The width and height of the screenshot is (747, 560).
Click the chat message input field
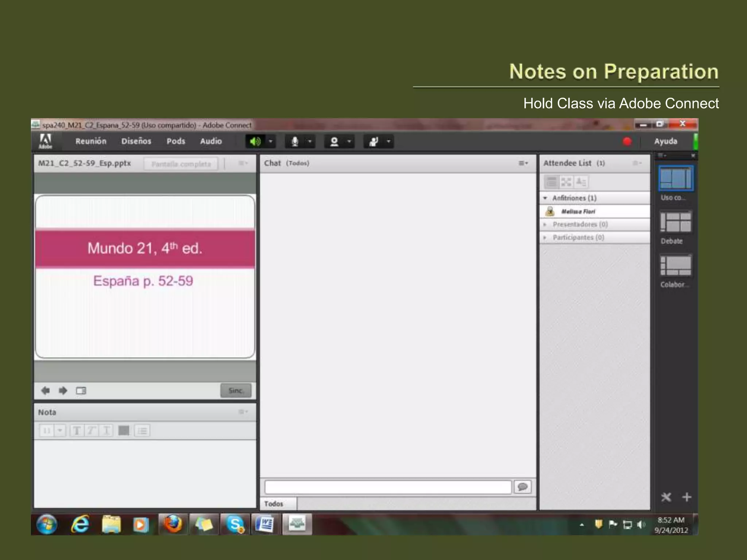(388, 487)
